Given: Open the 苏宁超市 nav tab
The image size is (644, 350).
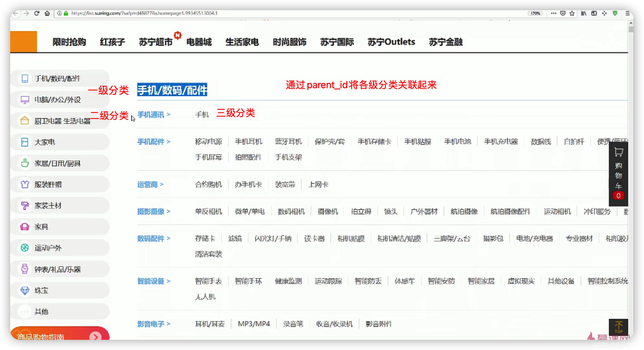Looking at the screenshot, I should (x=156, y=42).
